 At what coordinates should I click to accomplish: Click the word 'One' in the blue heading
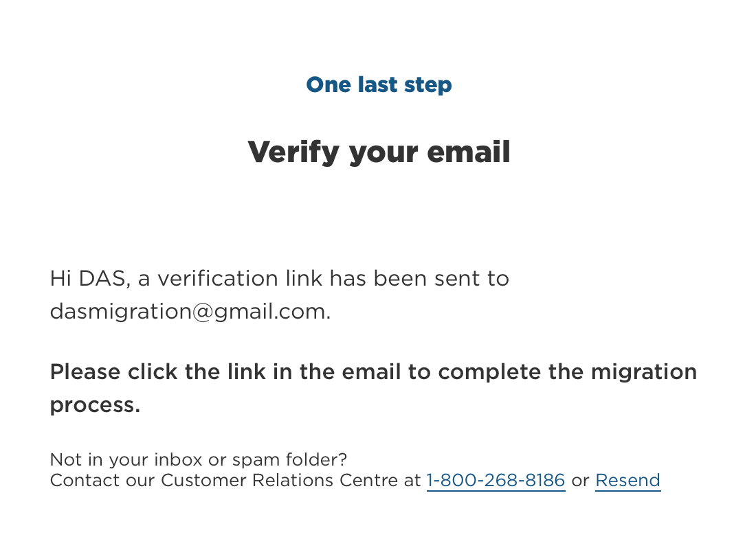tap(329, 84)
